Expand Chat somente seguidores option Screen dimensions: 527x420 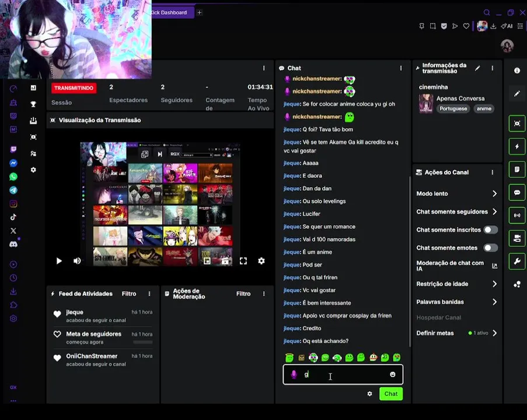(456, 212)
